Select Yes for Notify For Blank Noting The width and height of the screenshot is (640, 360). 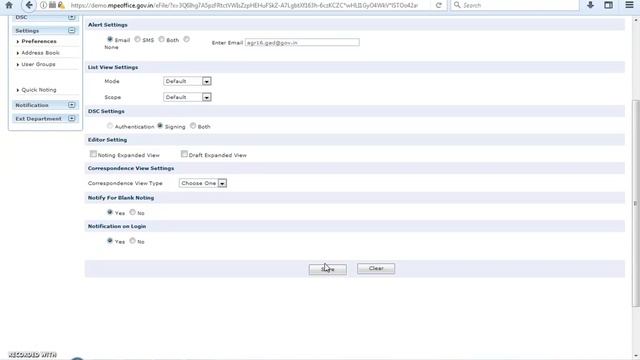click(110, 212)
